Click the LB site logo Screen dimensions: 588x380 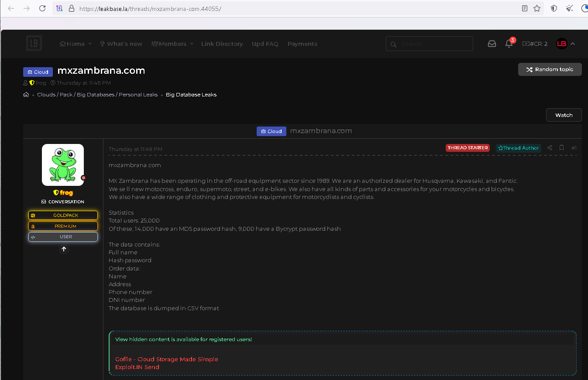(x=34, y=44)
